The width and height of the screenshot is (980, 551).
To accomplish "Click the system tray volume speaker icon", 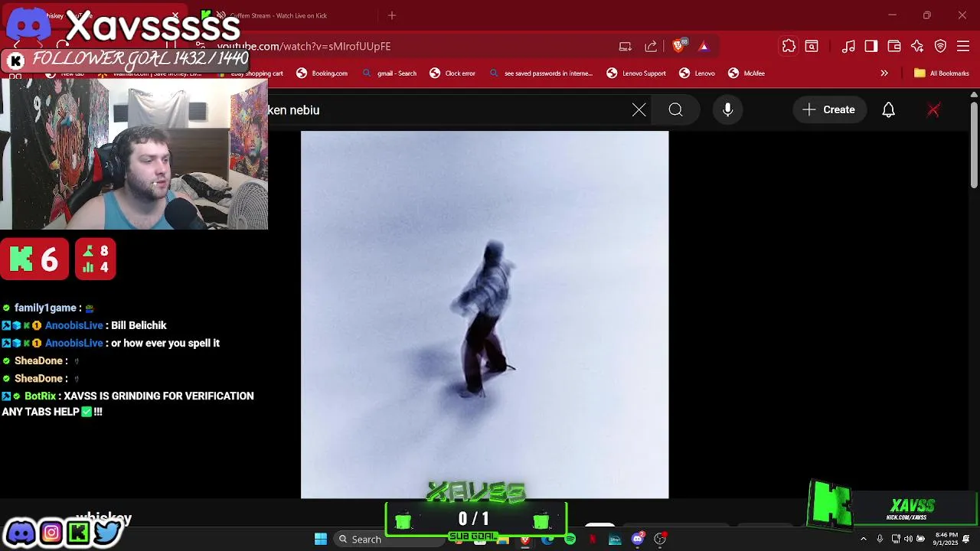I will [x=908, y=540].
